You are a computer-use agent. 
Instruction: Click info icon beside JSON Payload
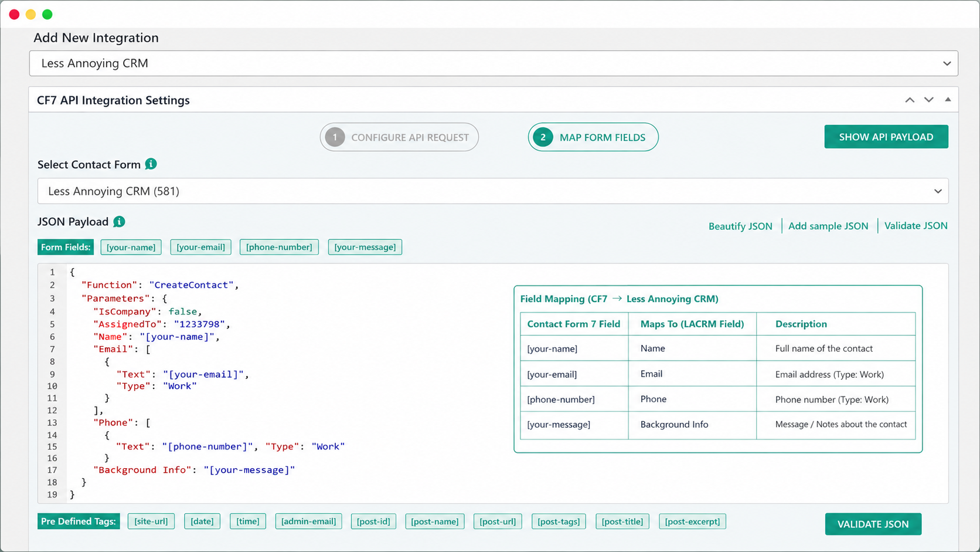[119, 222]
